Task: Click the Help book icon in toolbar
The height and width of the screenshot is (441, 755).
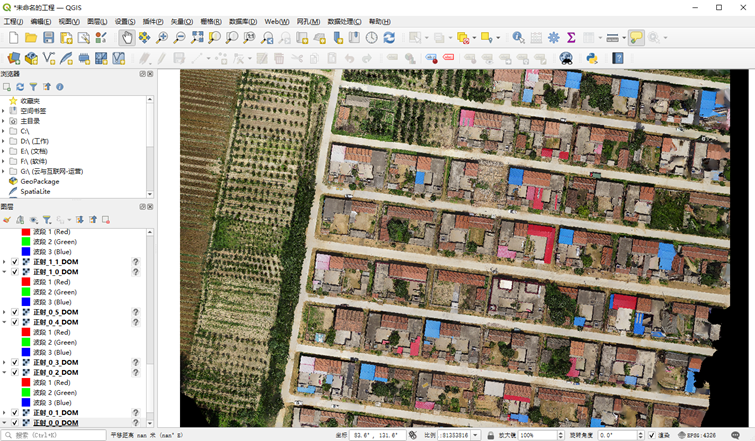Action: pyautogui.click(x=618, y=59)
